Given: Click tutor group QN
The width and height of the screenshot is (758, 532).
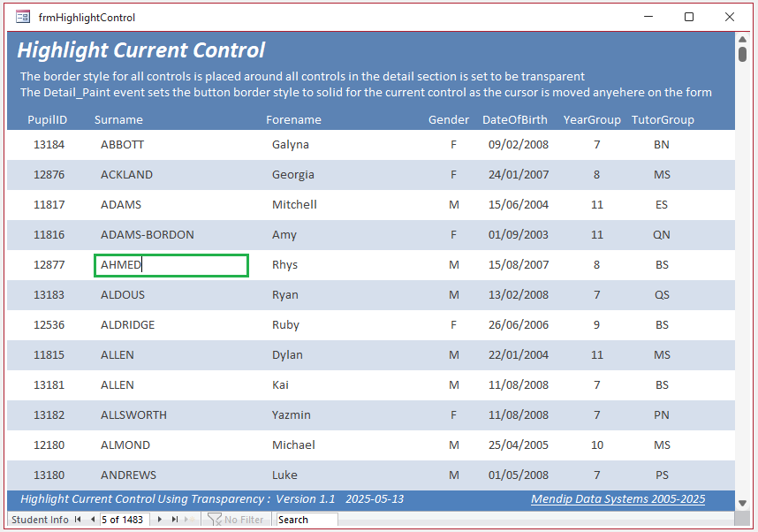Looking at the screenshot, I should click(x=662, y=234).
